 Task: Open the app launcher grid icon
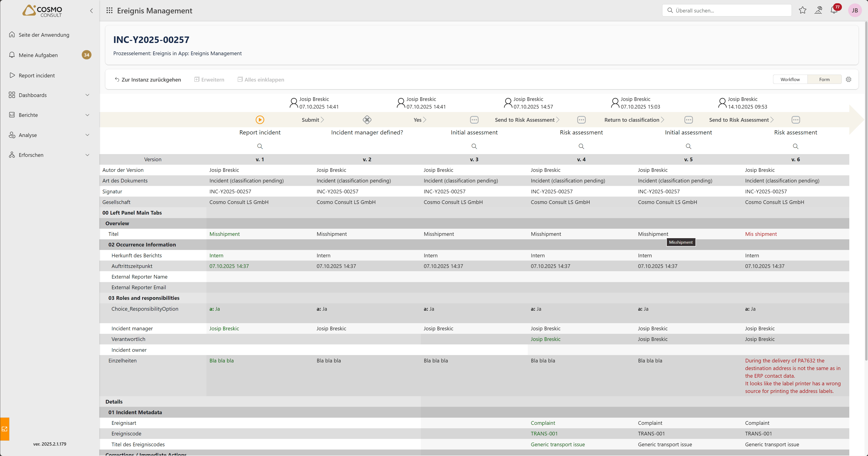(109, 10)
